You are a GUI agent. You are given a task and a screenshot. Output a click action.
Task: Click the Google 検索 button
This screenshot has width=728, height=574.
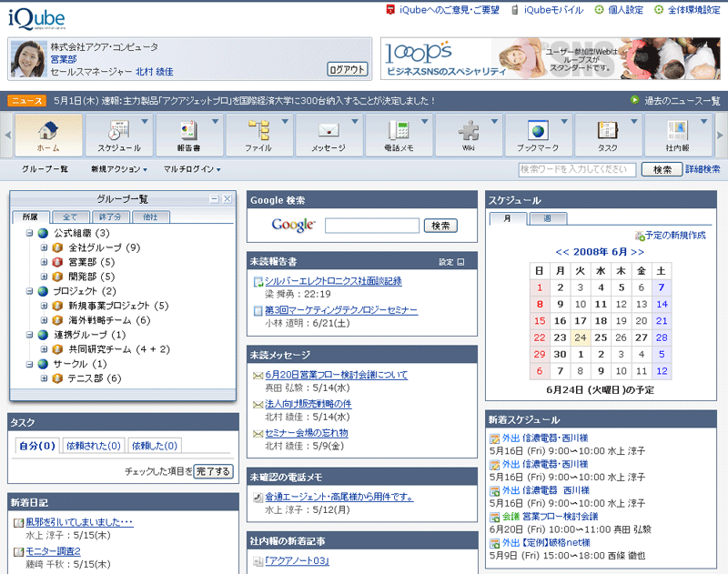(440, 226)
